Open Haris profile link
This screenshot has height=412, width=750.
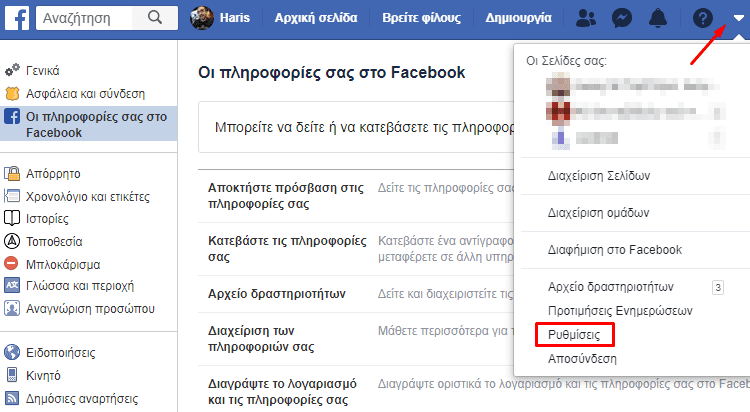tap(234, 18)
